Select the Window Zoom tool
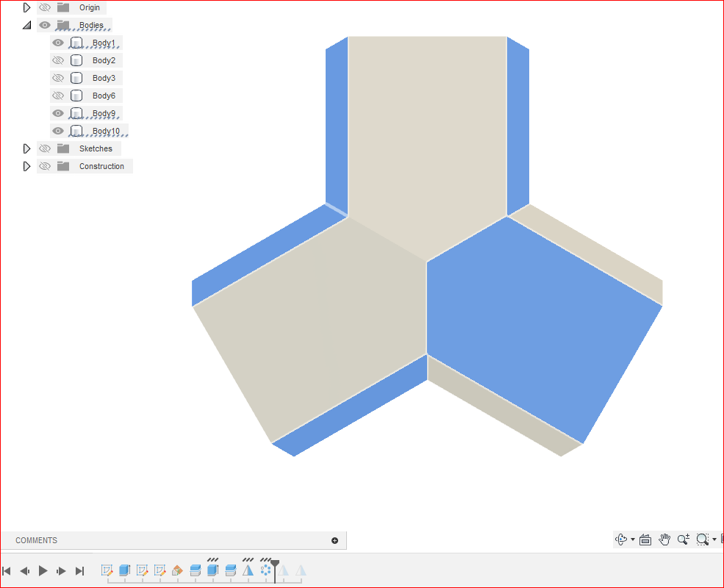Image resolution: width=724 pixels, height=588 pixels. pyautogui.click(x=703, y=539)
